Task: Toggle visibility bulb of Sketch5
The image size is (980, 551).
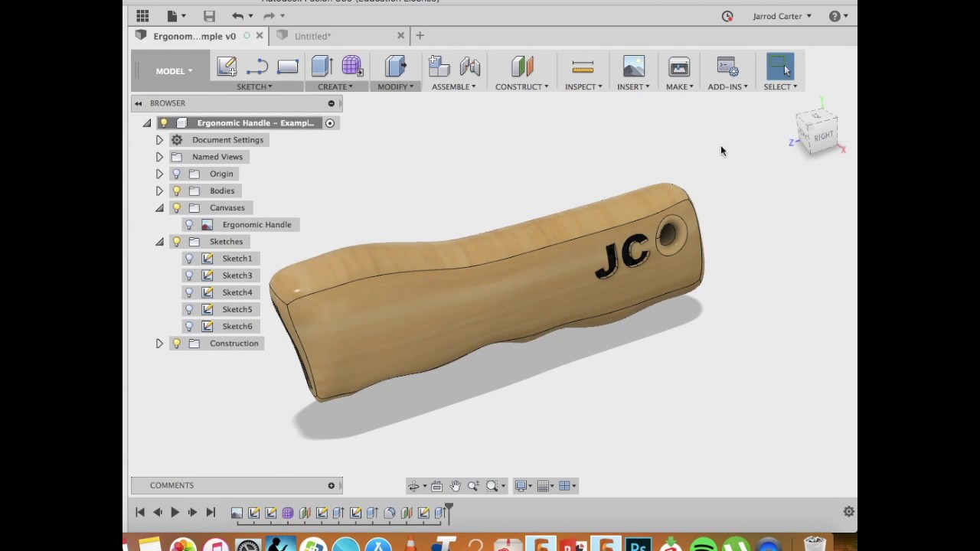Action: (189, 309)
